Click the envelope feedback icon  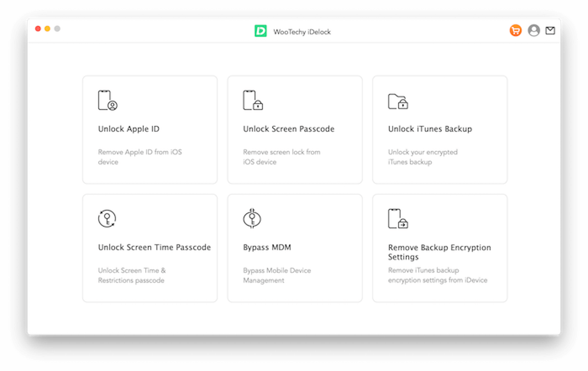(x=550, y=30)
